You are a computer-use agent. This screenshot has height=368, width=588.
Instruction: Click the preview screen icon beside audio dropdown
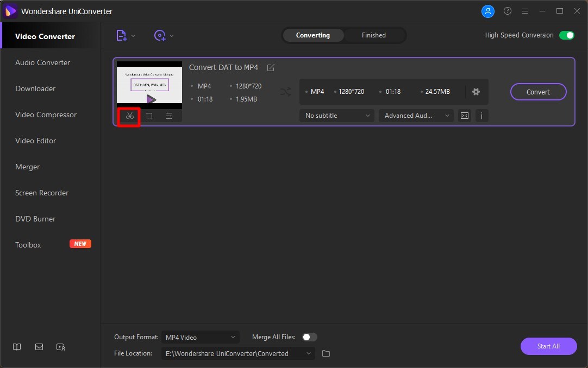[x=465, y=116]
